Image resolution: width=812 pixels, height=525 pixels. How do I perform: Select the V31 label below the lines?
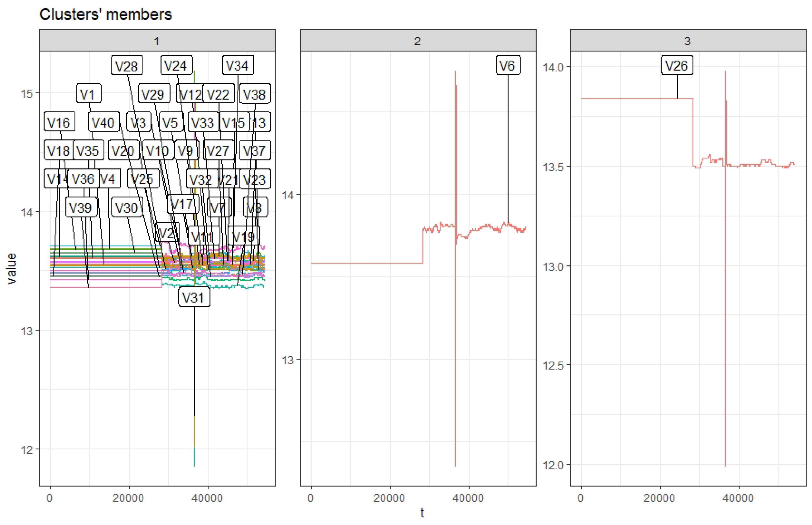(194, 297)
